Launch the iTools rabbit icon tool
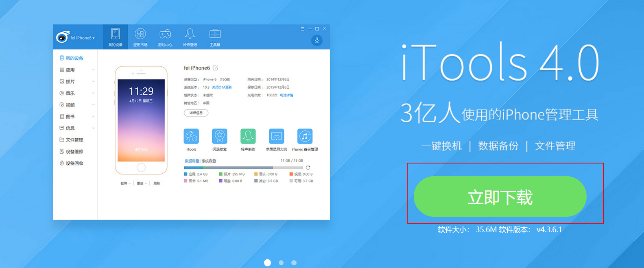 (191, 136)
